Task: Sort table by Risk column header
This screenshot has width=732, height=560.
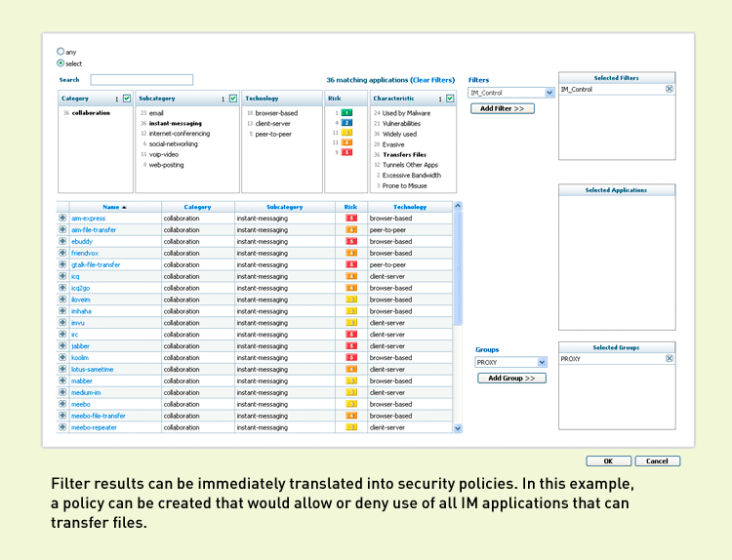Action: click(350, 207)
